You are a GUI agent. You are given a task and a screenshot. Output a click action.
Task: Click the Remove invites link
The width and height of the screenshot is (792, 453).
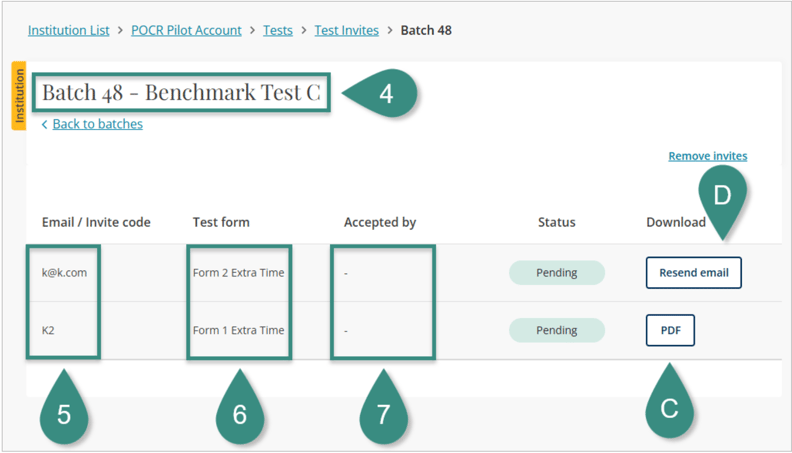707,156
